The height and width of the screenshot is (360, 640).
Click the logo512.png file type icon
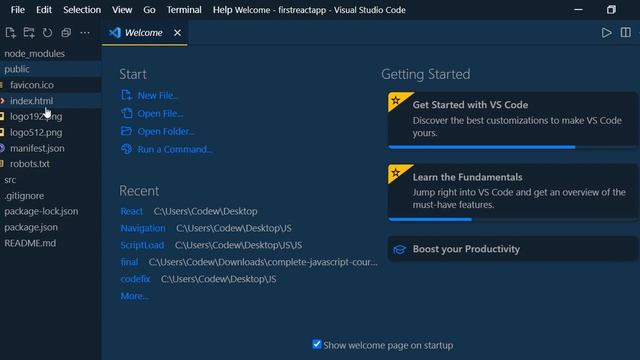click(2, 132)
